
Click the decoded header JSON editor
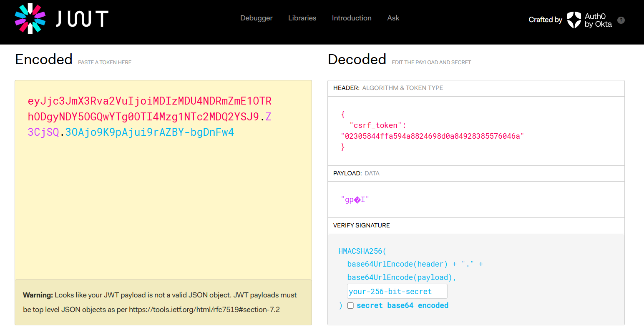point(475,131)
